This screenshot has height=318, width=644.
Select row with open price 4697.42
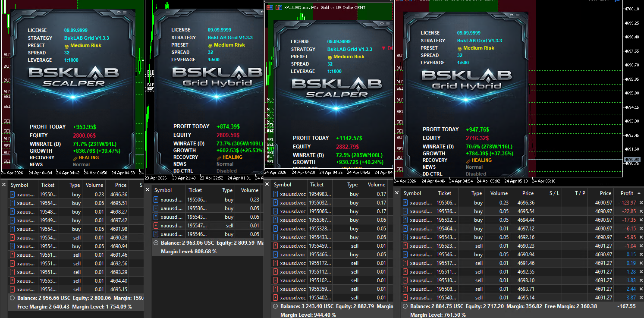[x=76, y=220]
